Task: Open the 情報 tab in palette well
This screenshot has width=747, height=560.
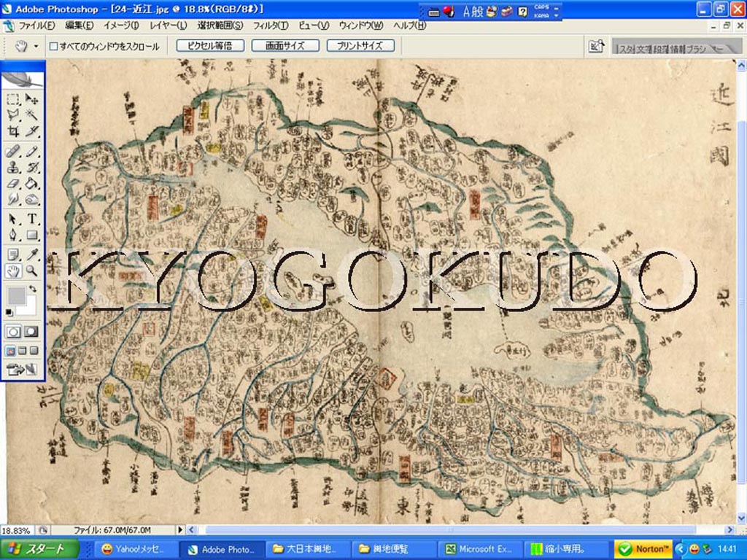Action: pos(678,49)
